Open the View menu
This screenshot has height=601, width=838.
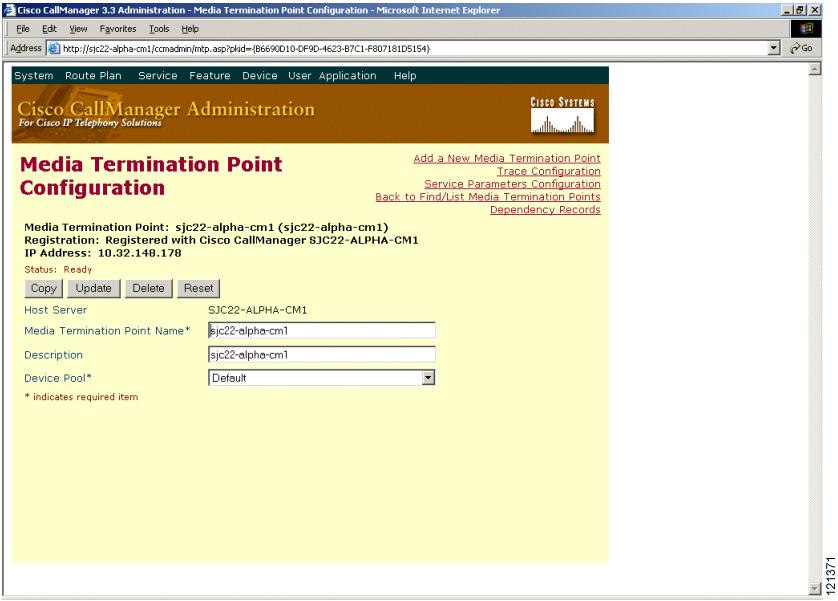(78, 29)
